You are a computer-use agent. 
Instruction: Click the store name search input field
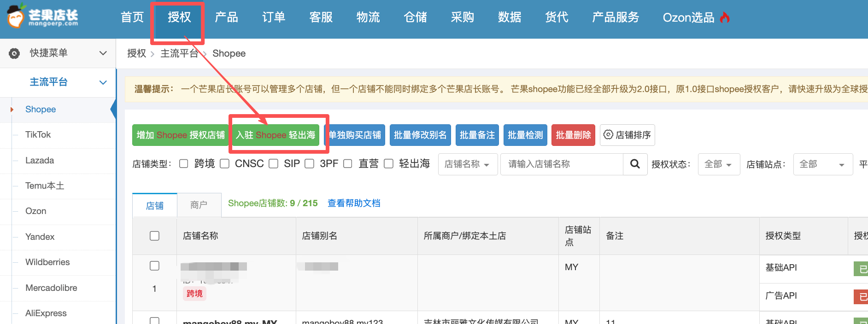561,164
